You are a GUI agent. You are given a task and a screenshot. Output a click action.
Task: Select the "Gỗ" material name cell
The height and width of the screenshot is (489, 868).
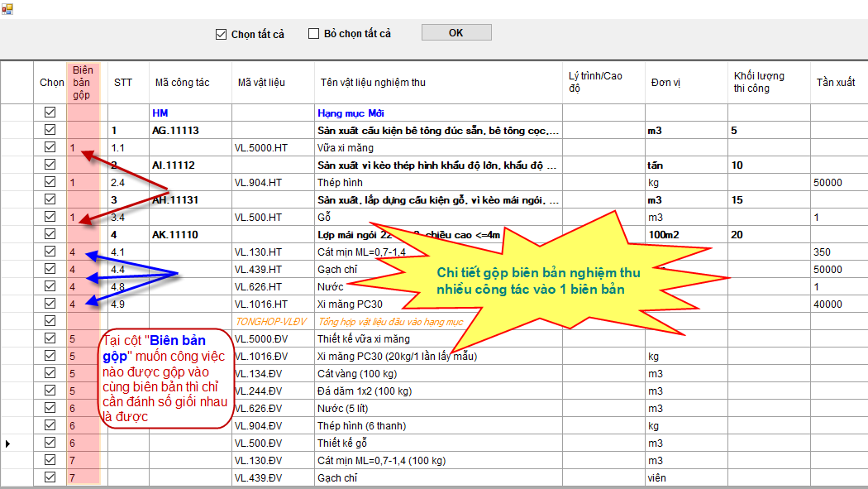pos(438,217)
